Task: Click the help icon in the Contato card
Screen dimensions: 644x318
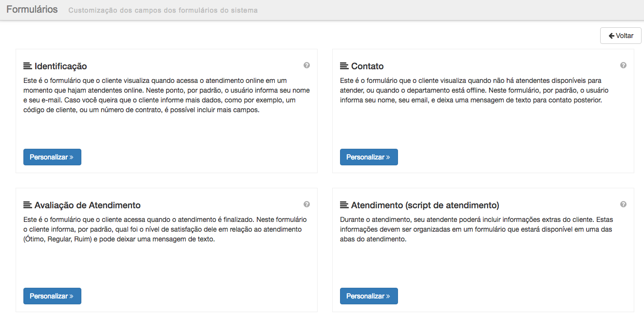Action: coord(623,65)
